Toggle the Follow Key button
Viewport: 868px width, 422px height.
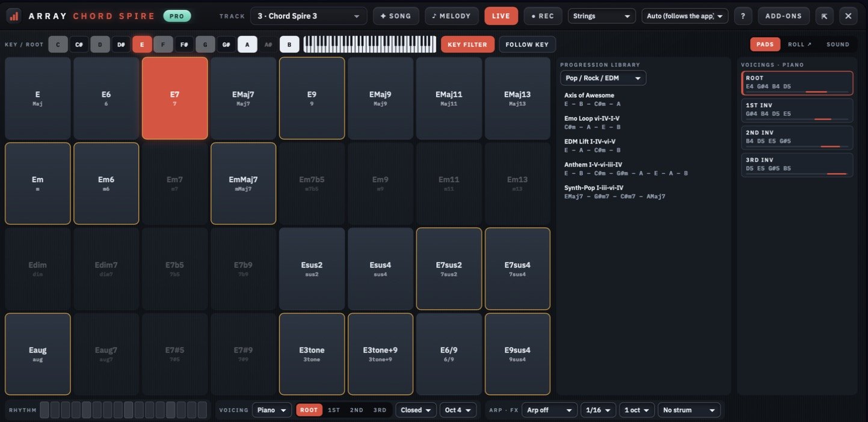pyautogui.click(x=528, y=44)
